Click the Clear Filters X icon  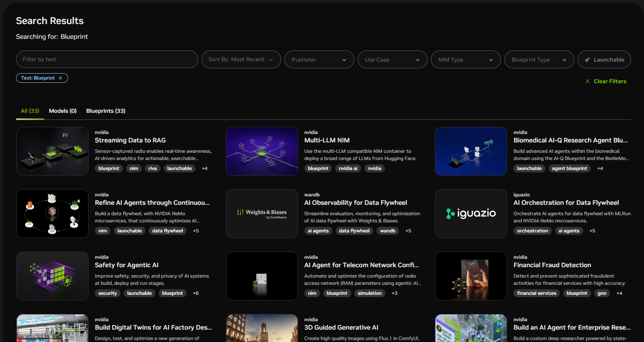(x=588, y=81)
